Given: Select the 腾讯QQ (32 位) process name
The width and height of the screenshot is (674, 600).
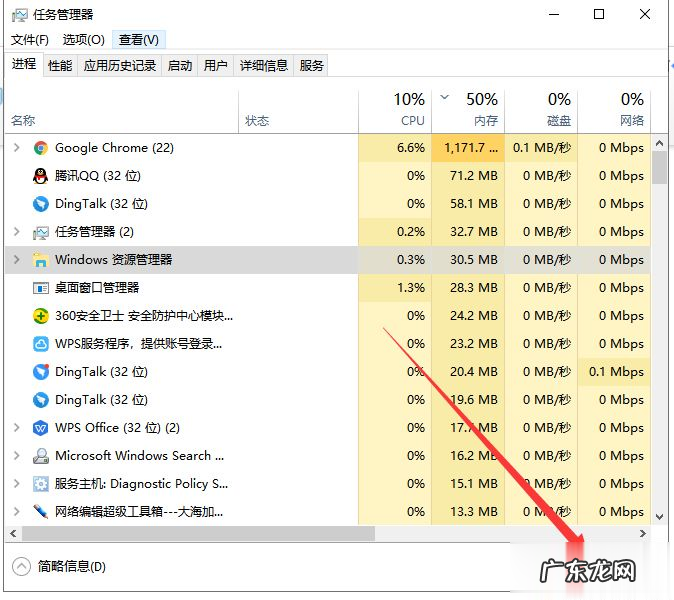Looking at the screenshot, I should pyautogui.click(x=98, y=176).
